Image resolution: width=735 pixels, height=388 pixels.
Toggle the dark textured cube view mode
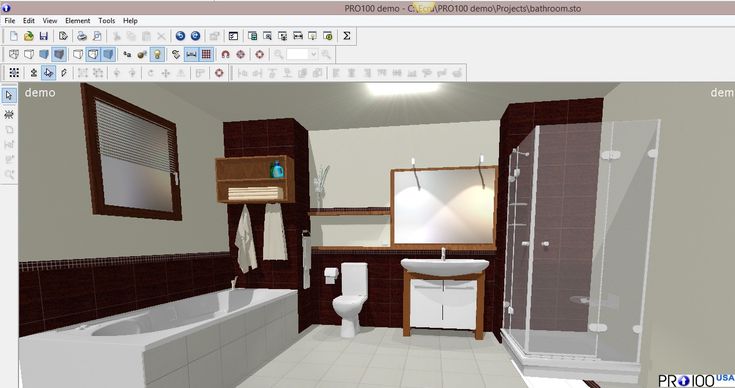[59, 54]
